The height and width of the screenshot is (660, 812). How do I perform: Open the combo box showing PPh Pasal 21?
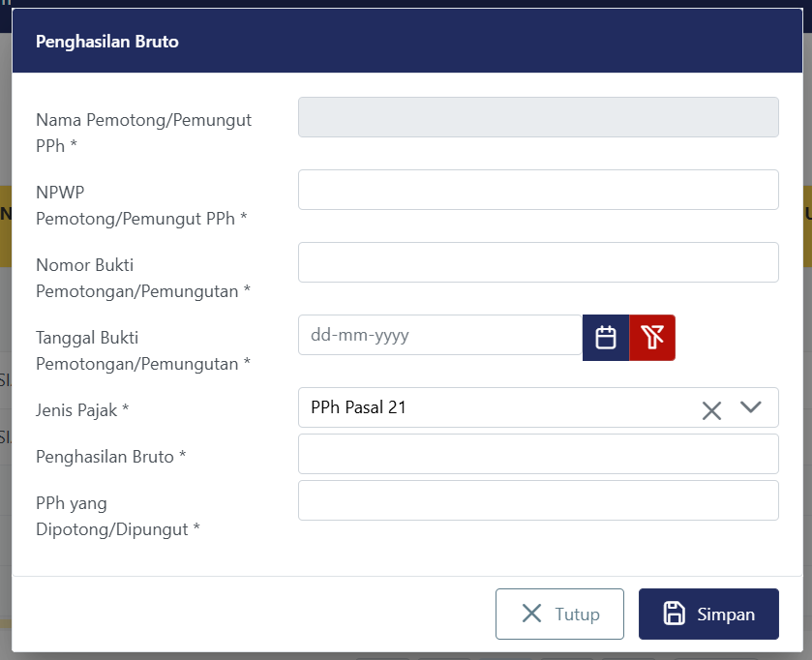click(494, 407)
